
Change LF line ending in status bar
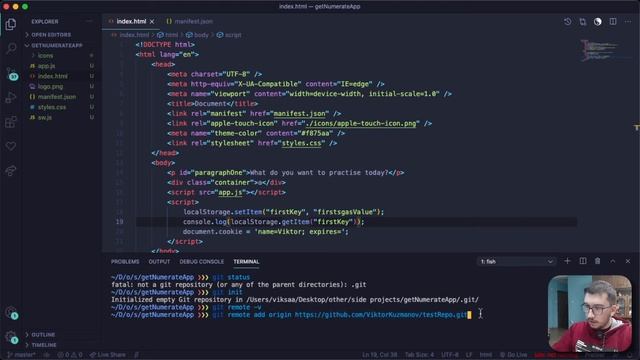pos(469,355)
